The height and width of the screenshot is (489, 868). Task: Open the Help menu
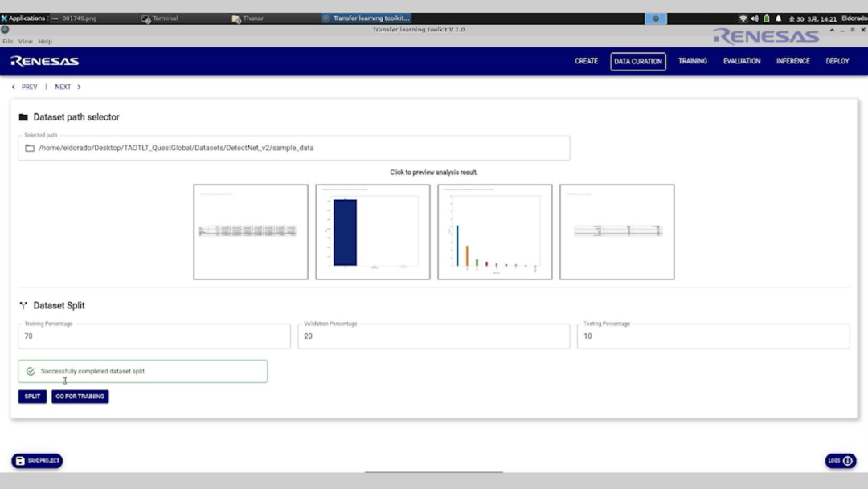pos(45,42)
